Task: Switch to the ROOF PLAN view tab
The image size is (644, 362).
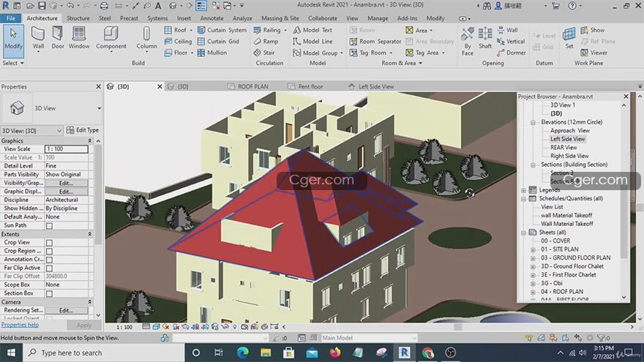Action: pyautogui.click(x=248, y=86)
